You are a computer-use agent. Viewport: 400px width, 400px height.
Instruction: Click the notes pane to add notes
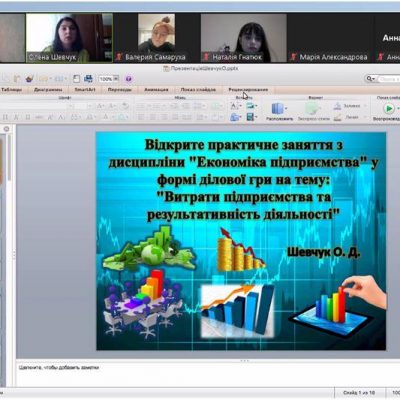coord(207,374)
